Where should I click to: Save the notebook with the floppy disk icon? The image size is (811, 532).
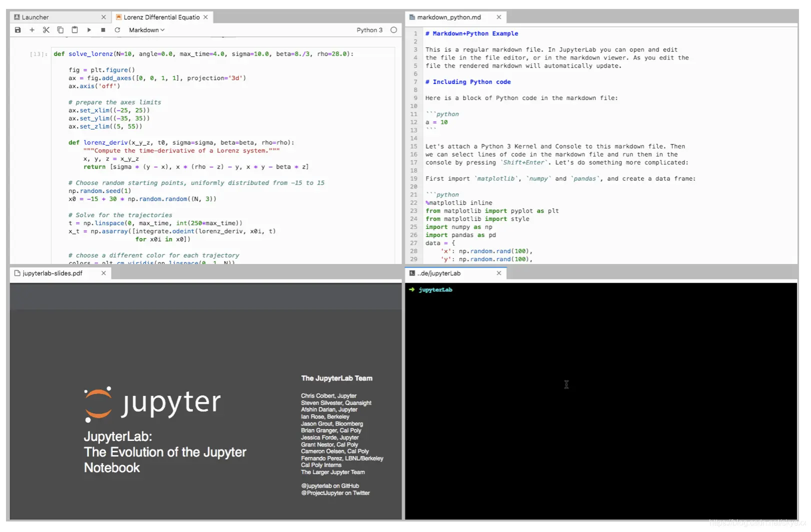tap(17, 30)
